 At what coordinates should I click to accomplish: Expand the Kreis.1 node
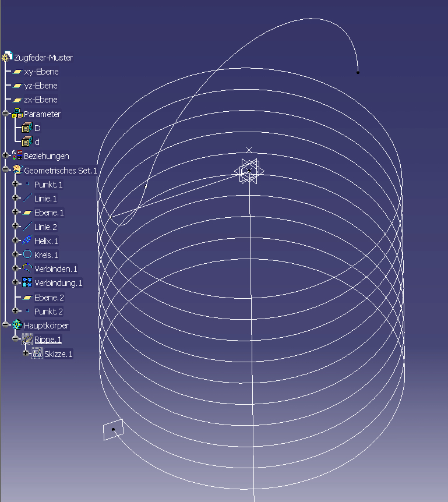tap(15, 254)
